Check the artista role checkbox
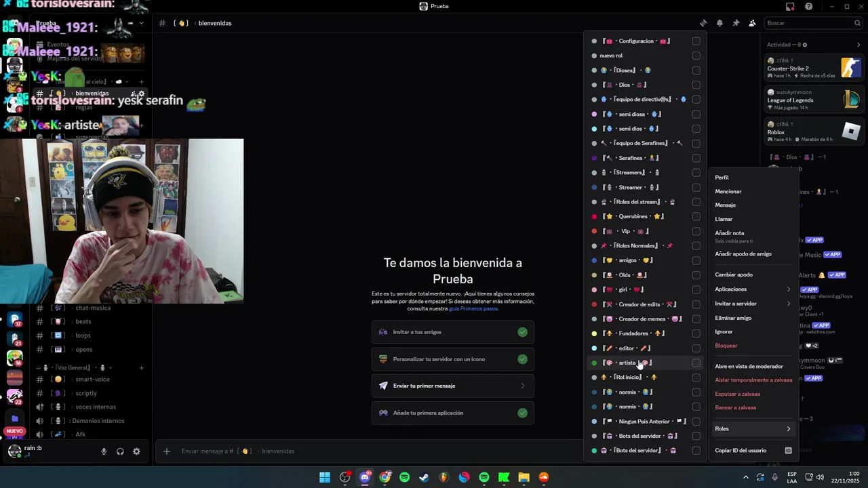This screenshot has height=488, width=868. [x=696, y=363]
